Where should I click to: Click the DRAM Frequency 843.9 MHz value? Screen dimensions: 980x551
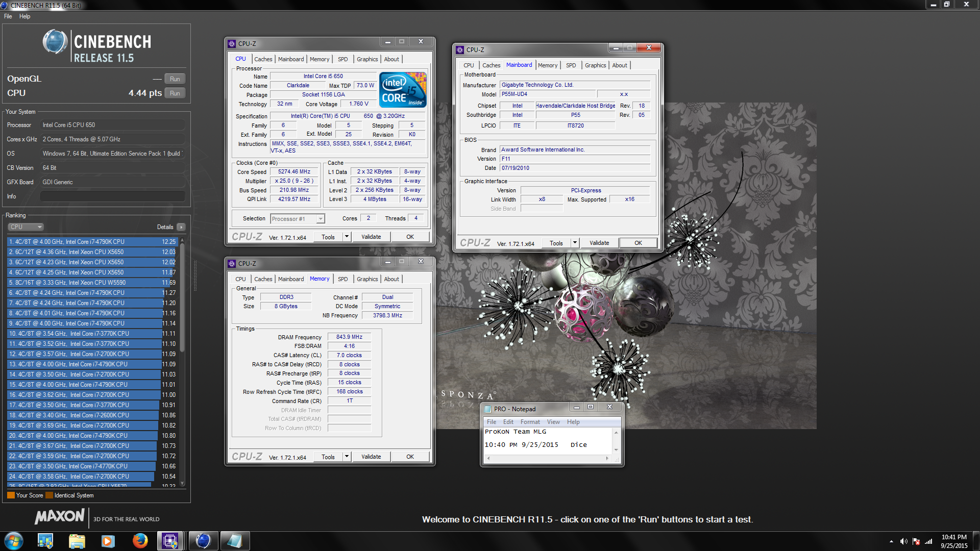pos(349,337)
